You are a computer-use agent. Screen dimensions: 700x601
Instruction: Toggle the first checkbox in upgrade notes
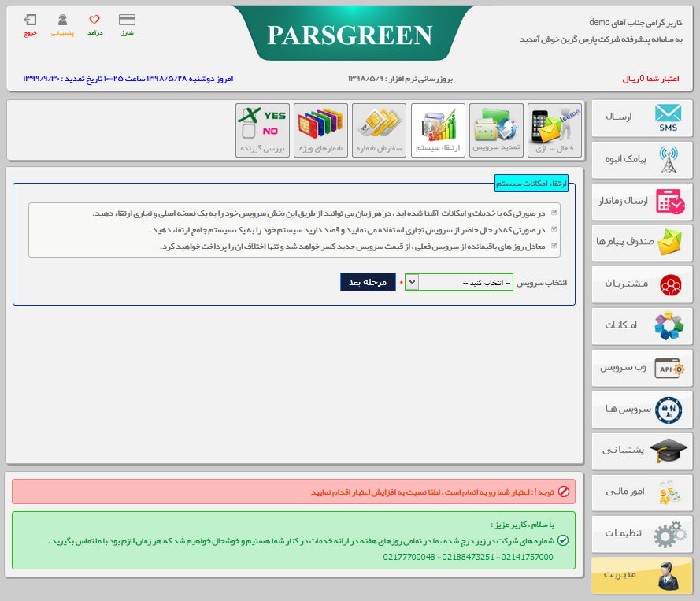pyautogui.click(x=555, y=213)
